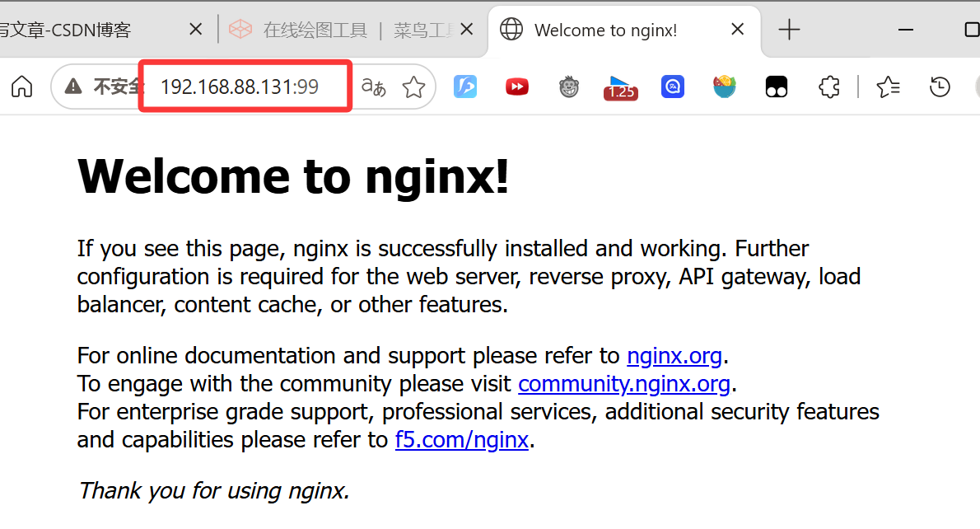Open the f5.com/nginx link
980x529 pixels.
click(462, 440)
